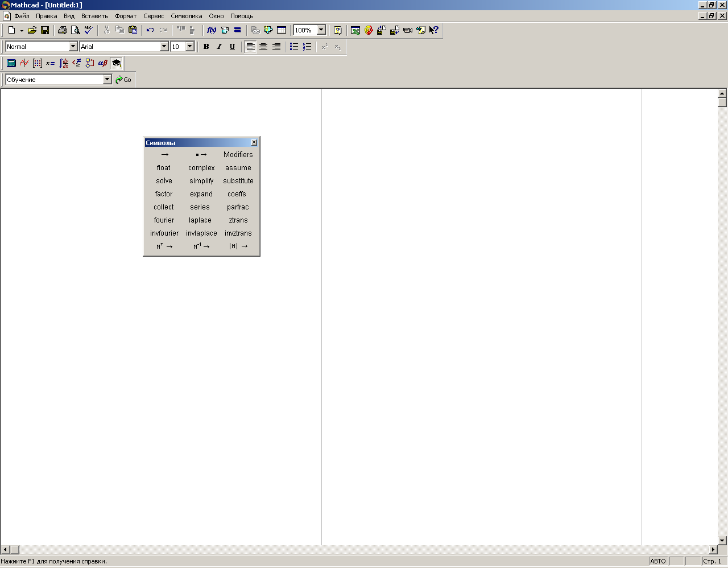The image size is (728, 568).
Task: Click the What's This help pointer icon
Action: [434, 30]
